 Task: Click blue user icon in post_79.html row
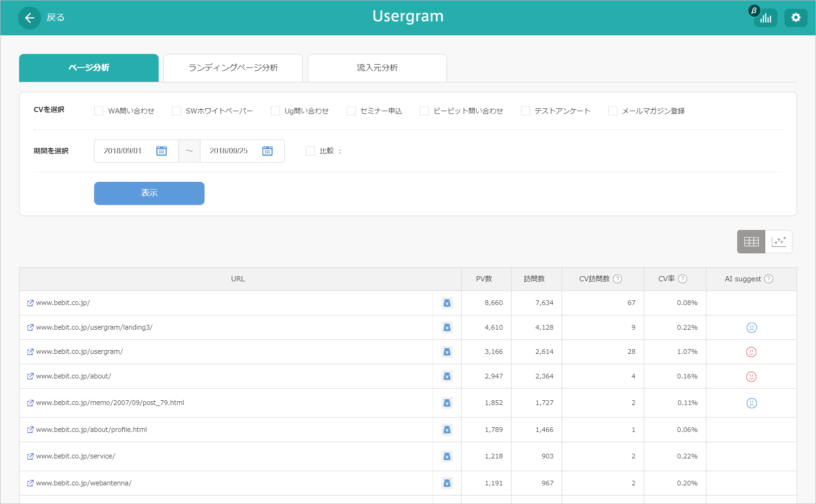[x=447, y=403]
